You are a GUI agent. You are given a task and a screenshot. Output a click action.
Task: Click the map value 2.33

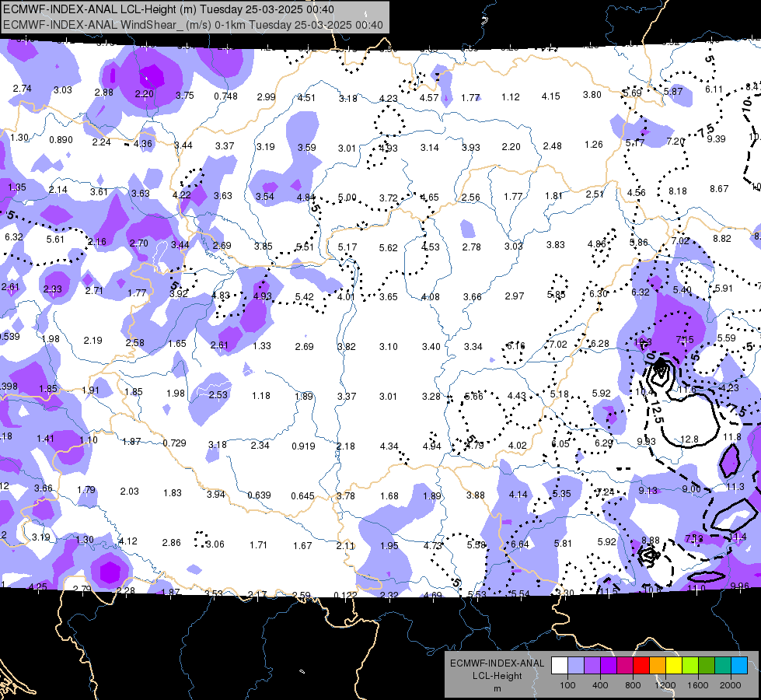tap(52, 289)
